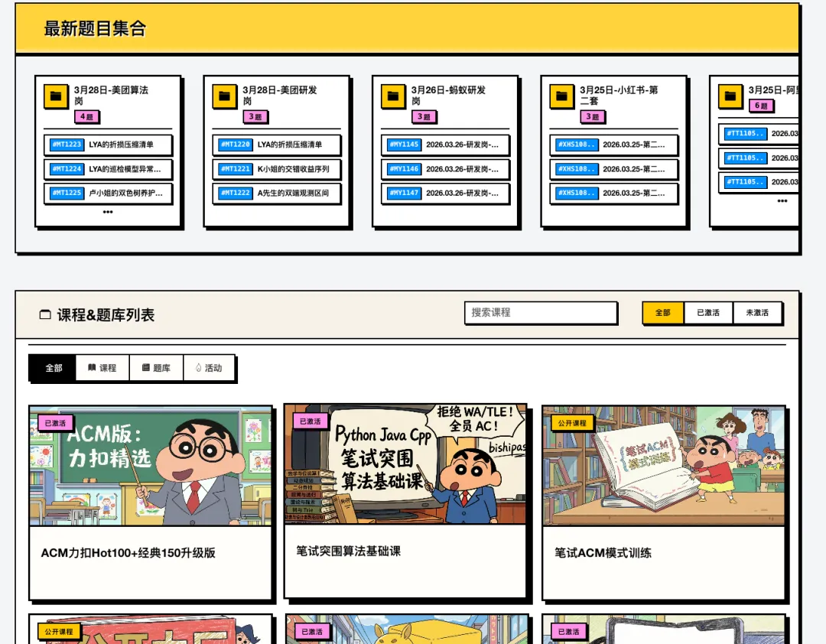The height and width of the screenshot is (644, 826).
Task: Click the 笔试ACM模式训练 title below image
Action: pos(603,553)
